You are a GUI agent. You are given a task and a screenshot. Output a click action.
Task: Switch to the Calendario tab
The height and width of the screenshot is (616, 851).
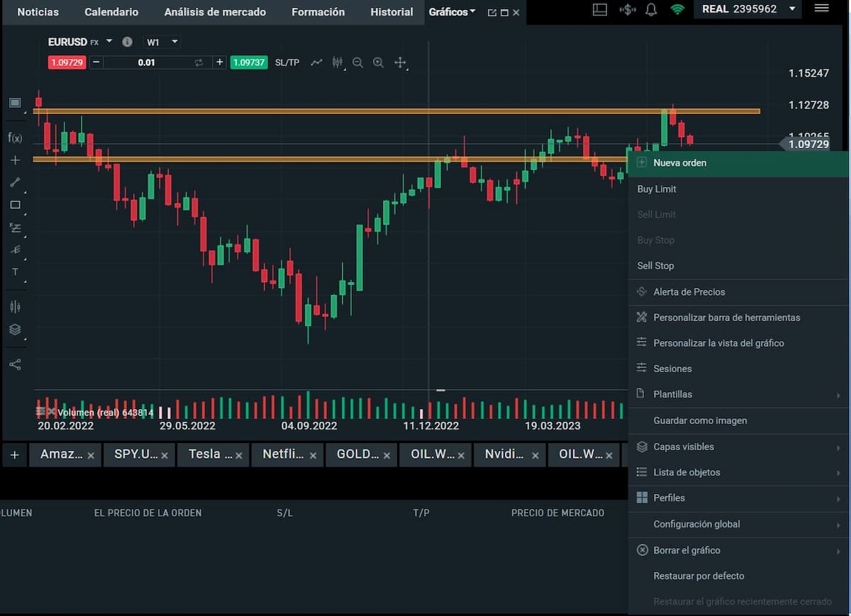111,12
